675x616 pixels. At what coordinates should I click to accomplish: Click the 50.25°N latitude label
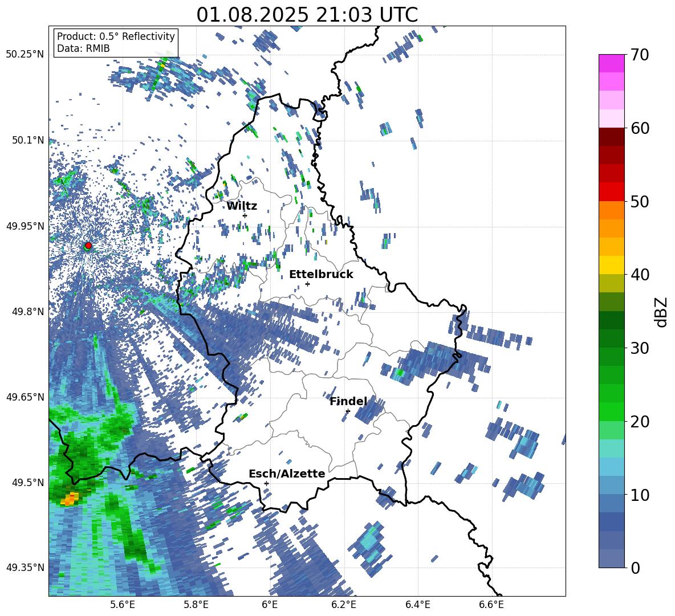coord(25,54)
